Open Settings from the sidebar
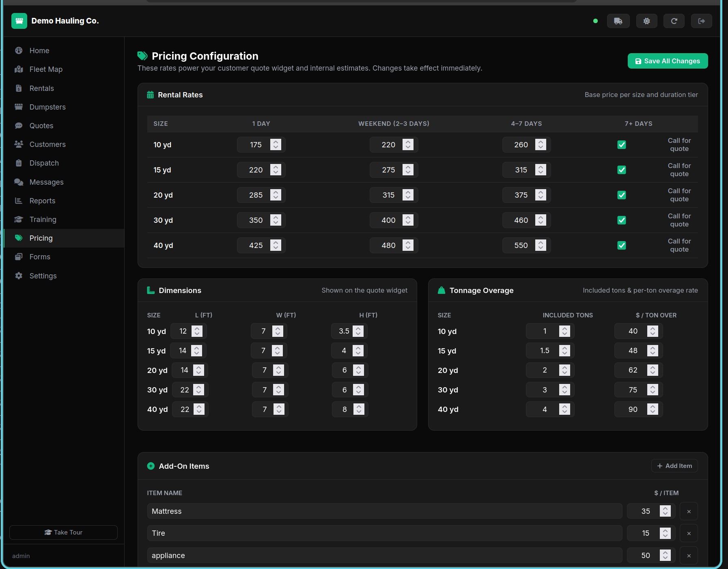Viewport: 728px width, 569px height. [x=43, y=276]
